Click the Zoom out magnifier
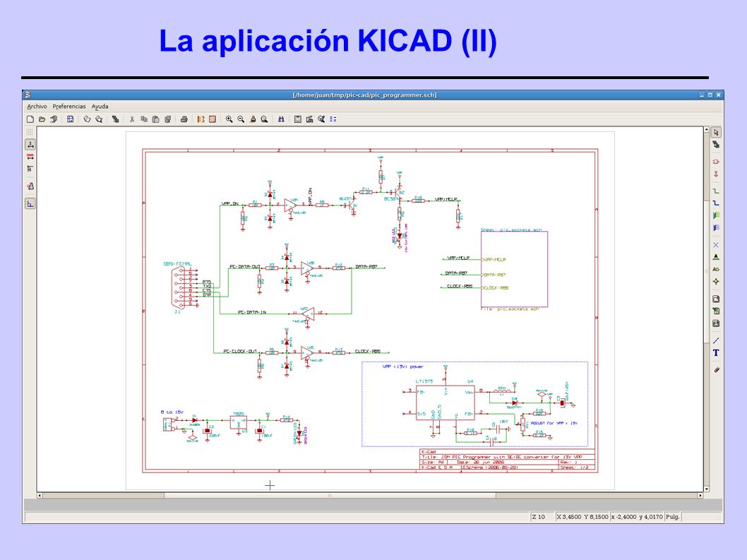 point(241,119)
